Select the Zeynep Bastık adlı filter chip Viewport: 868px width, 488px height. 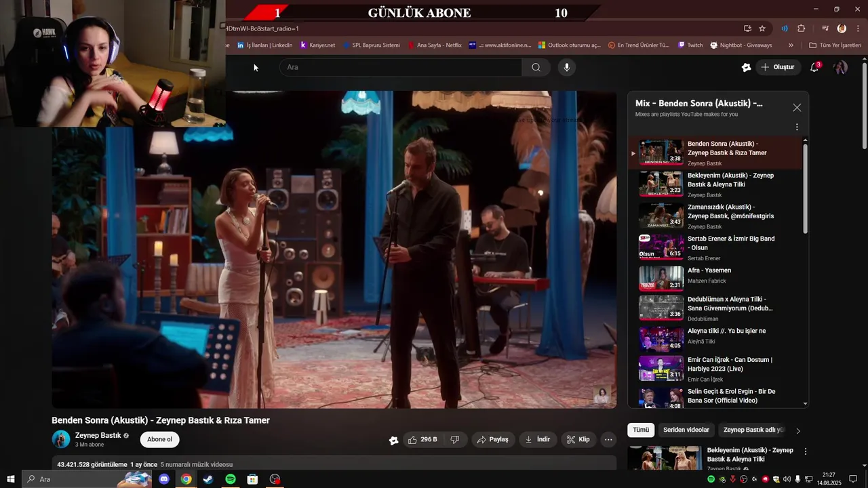point(753,430)
